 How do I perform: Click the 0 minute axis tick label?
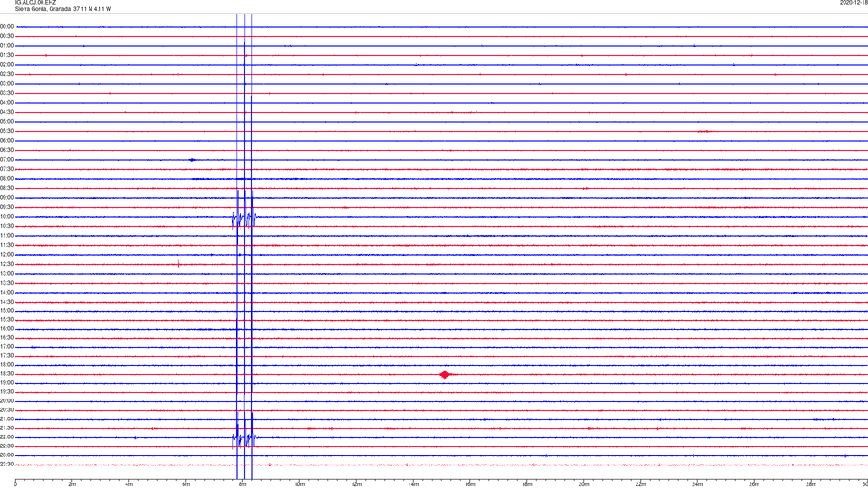(15, 484)
